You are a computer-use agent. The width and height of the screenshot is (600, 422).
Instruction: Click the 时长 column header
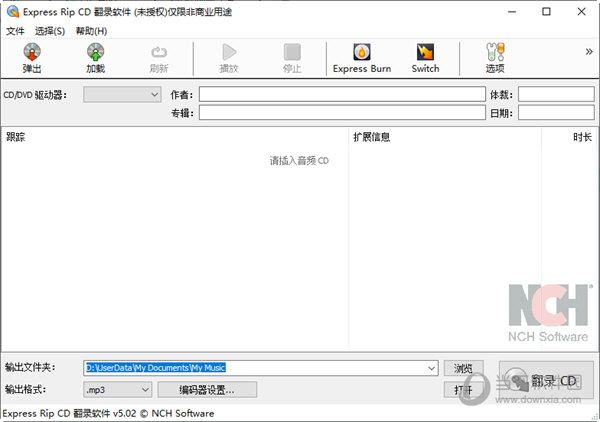tap(582, 137)
